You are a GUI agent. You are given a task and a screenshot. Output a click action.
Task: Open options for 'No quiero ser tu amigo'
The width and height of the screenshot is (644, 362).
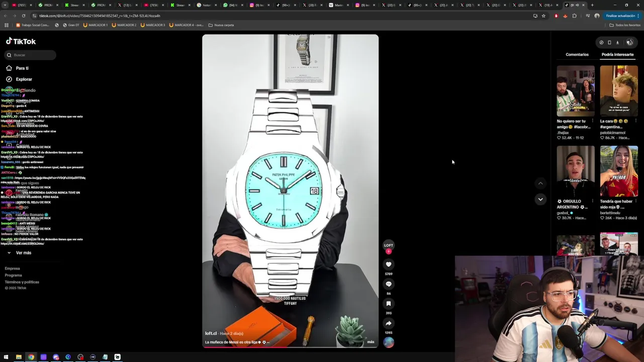[593, 121]
